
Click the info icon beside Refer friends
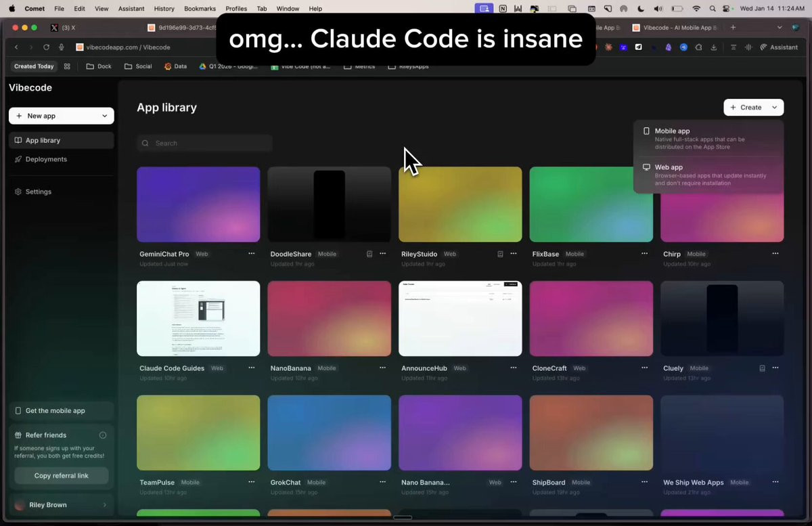(103, 435)
